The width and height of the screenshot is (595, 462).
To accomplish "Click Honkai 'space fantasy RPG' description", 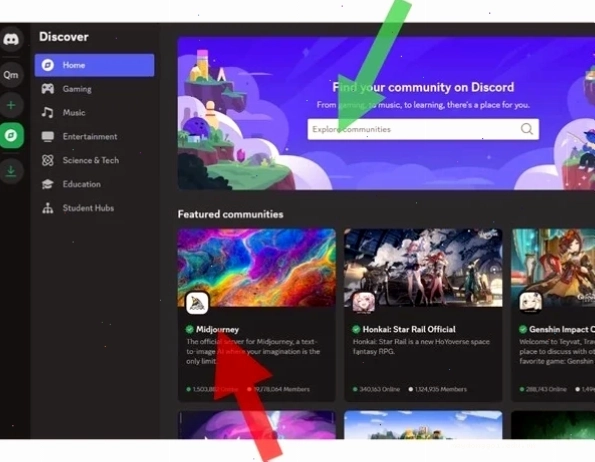I will (421, 347).
